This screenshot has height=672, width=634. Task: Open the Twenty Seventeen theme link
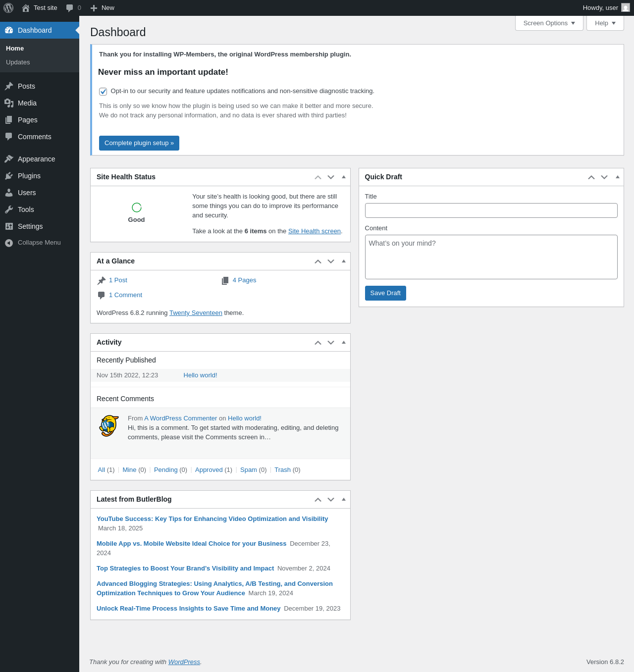pos(196,313)
